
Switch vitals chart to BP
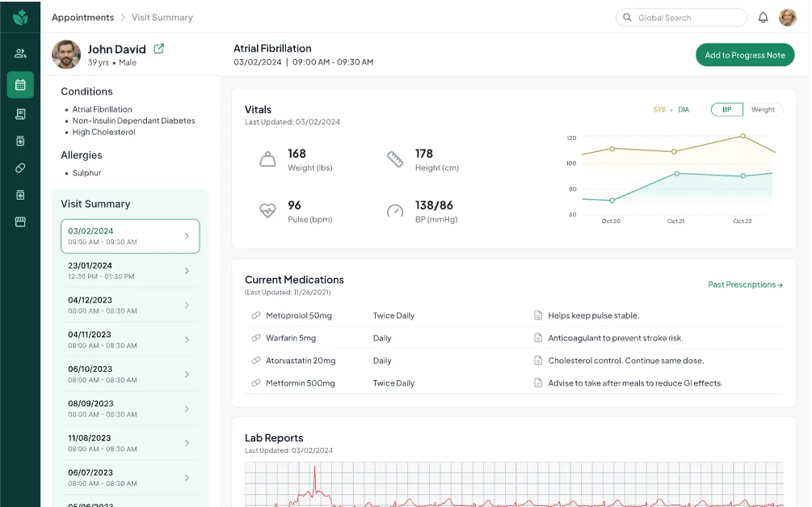pyautogui.click(x=727, y=109)
